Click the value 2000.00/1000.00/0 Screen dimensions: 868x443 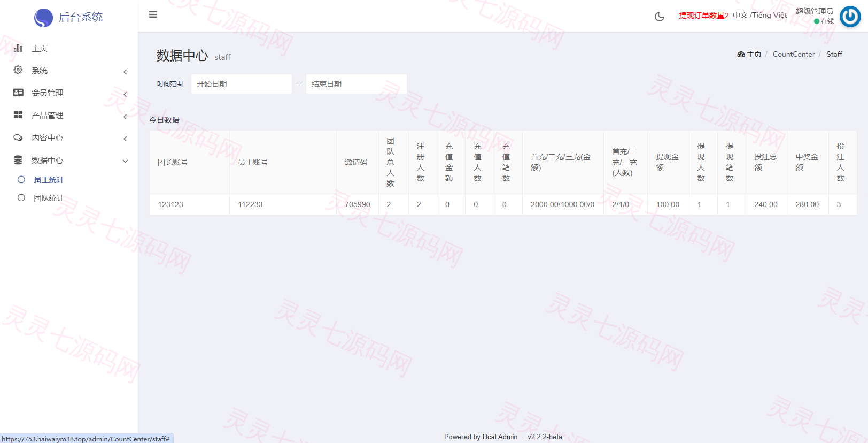[562, 204]
